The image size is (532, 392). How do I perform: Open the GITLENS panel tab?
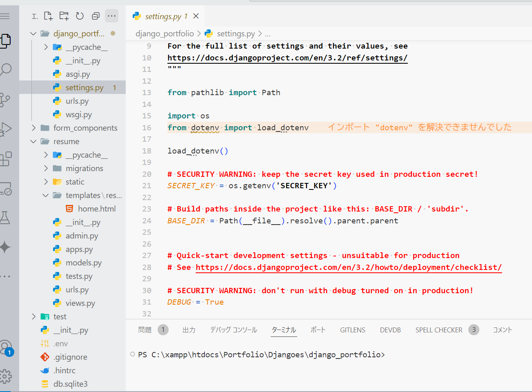point(352,330)
